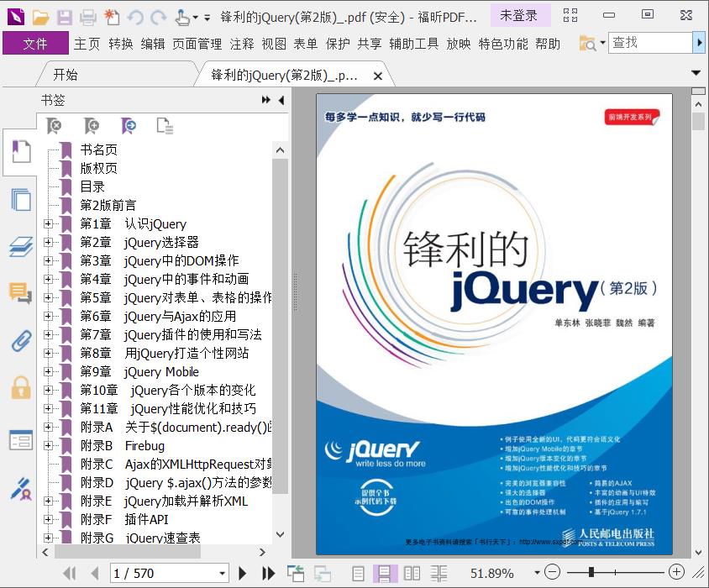Open the security lock sidebar icon

21,387
